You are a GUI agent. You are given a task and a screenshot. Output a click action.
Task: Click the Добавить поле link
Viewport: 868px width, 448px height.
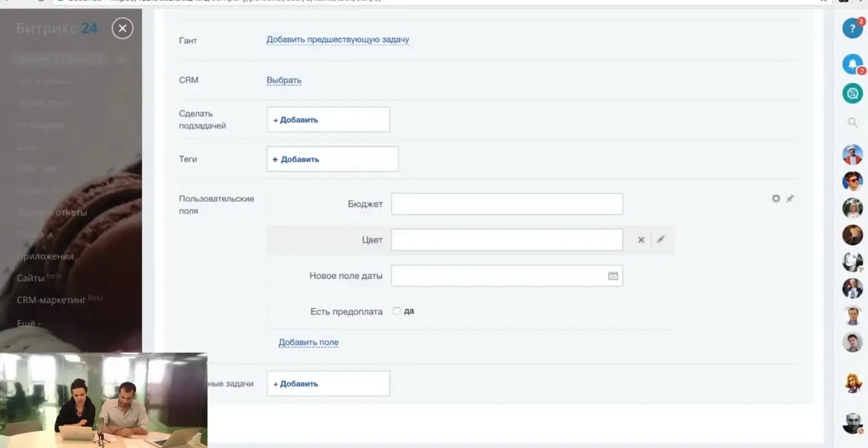(x=308, y=342)
